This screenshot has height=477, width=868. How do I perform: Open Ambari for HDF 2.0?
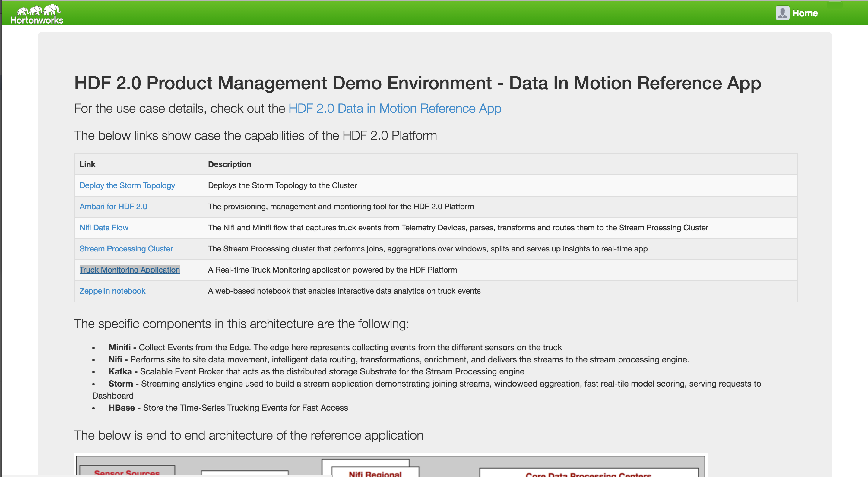click(113, 207)
